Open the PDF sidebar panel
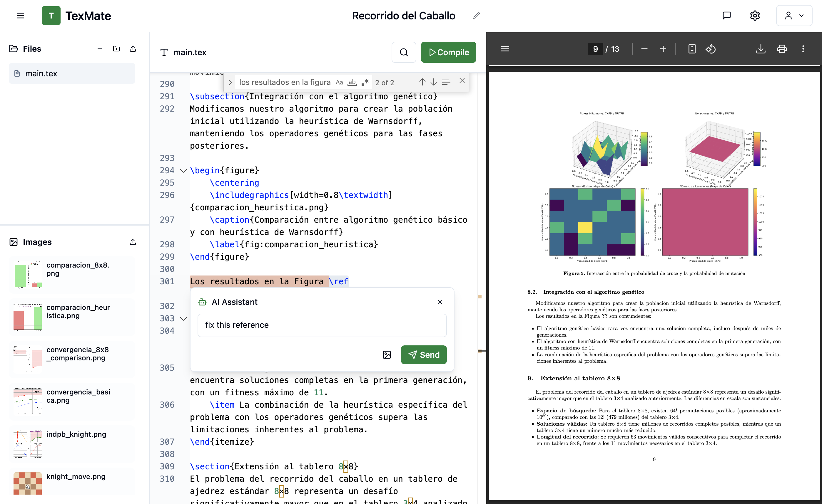Viewport: 822px width, 504px height. pyautogui.click(x=505, y=49)
